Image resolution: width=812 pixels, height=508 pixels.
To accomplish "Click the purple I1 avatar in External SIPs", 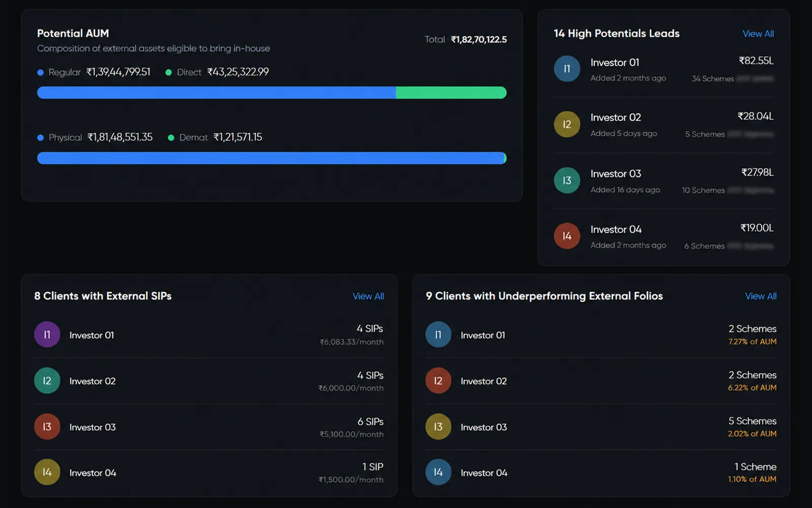I will coord(47,334).
